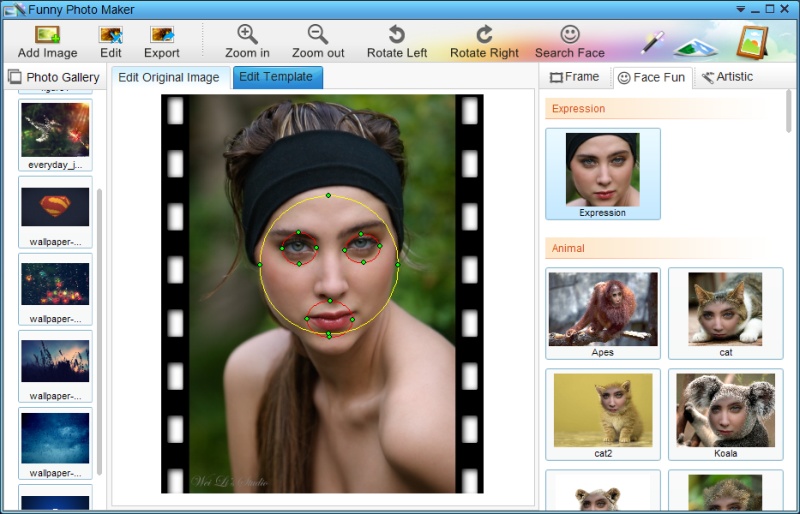Image resolution: width=800 pixels, height=514 pixels.
Task: Zoom out using the magnifier minus icon
Action: tap(318, 35)
